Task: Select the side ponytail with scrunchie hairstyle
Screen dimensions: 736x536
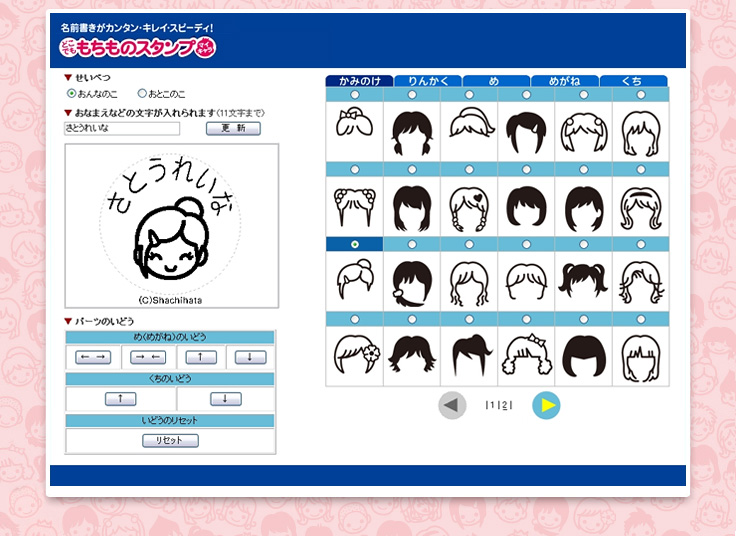Action: click(412, 282)
